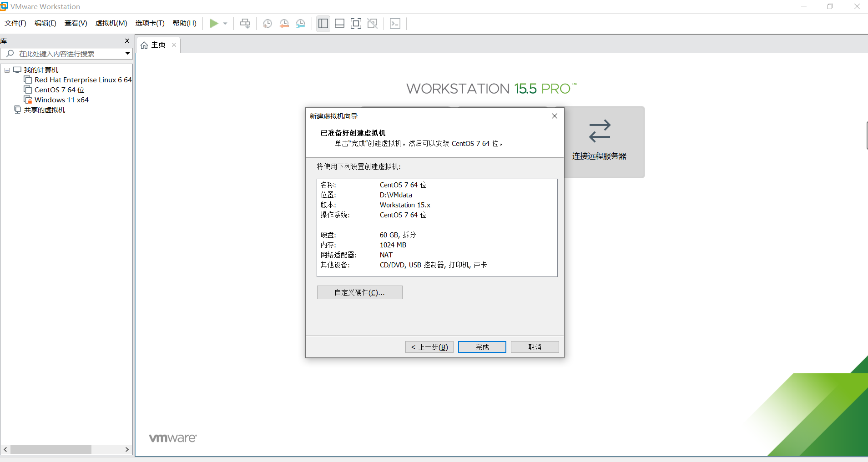Viewport: 868px width, 462px height.
Task: Click the vmware logo at bottom
Action: 173,438
